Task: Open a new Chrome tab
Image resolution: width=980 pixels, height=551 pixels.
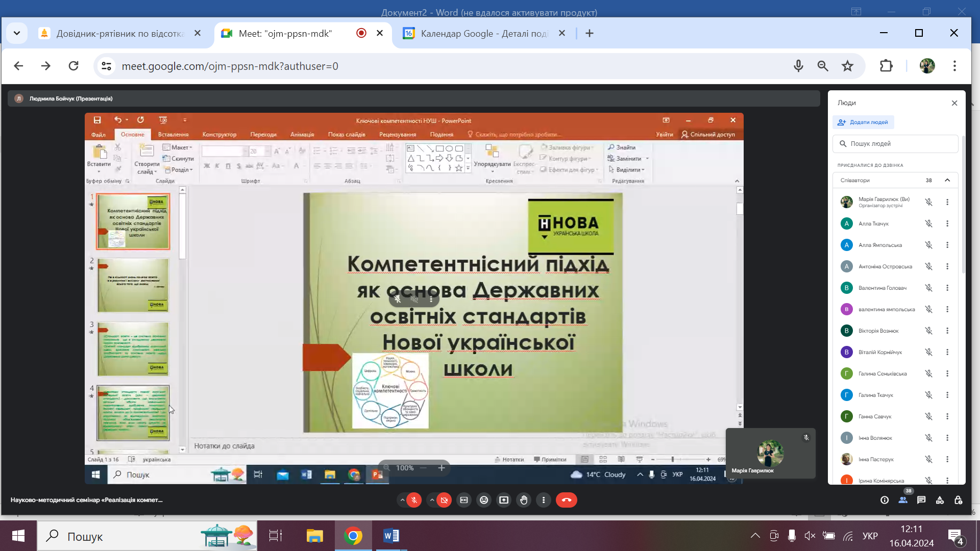Action: pyautogui.click(x=590, y=33)
